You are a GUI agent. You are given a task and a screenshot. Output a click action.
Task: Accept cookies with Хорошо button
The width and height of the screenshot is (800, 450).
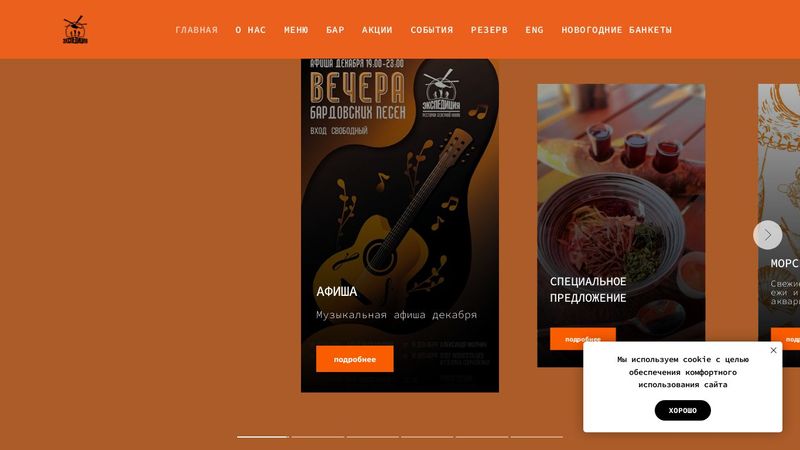(x=683, y=410)
